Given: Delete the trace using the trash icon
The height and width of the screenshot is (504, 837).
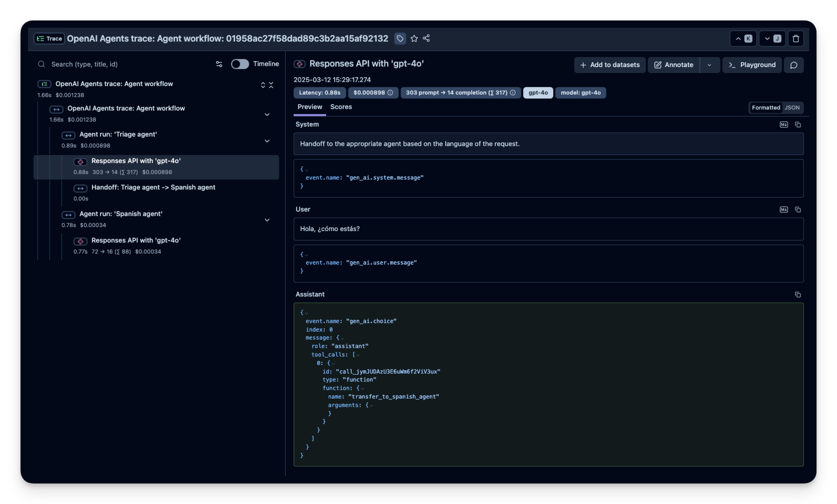Looking at the screenshot, I should coord(796,38).
